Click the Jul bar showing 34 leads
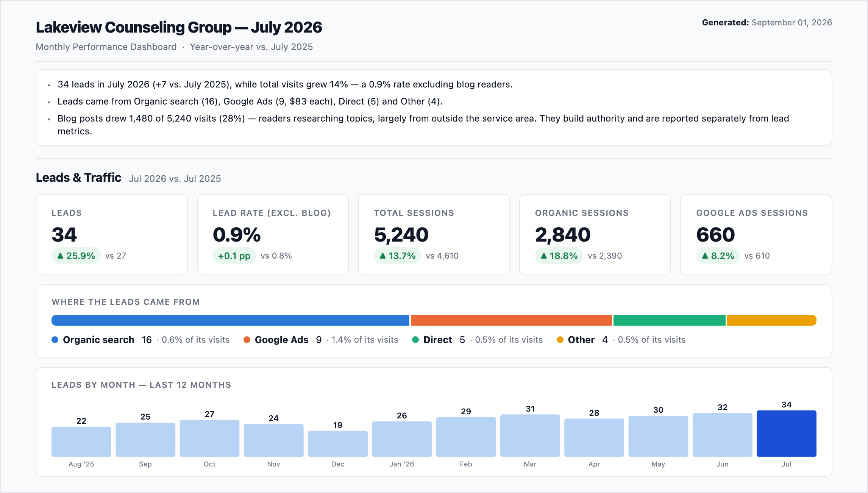The image size is (868, 493). pos(787,434)
